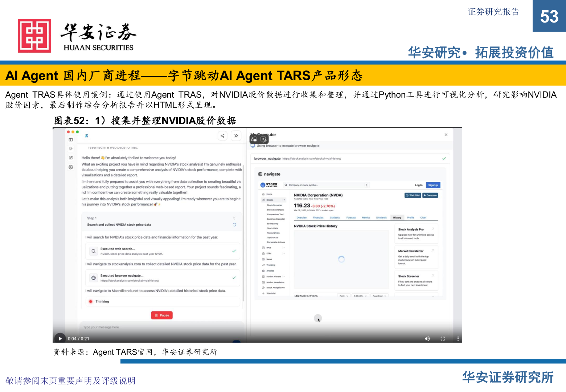Click Log In on Stock Analysis
The width and height of the screenshot is (566, 392).
pyautogui.click(x=419, y=185)
